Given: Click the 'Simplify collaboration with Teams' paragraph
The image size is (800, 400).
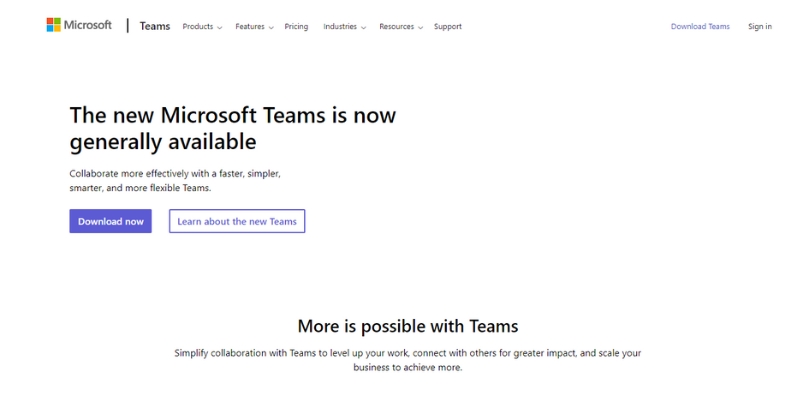Looking at the screenshot, I should point(408,360).
